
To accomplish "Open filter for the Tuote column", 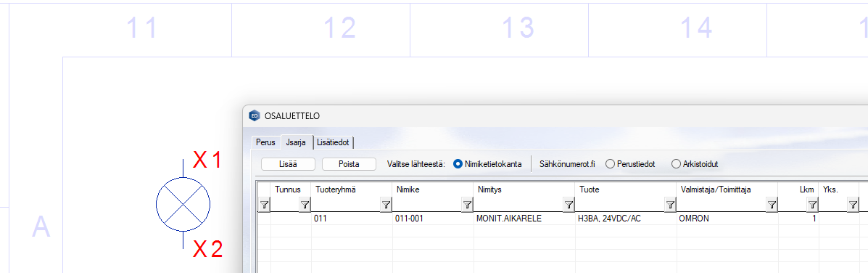I will point(670,205).
